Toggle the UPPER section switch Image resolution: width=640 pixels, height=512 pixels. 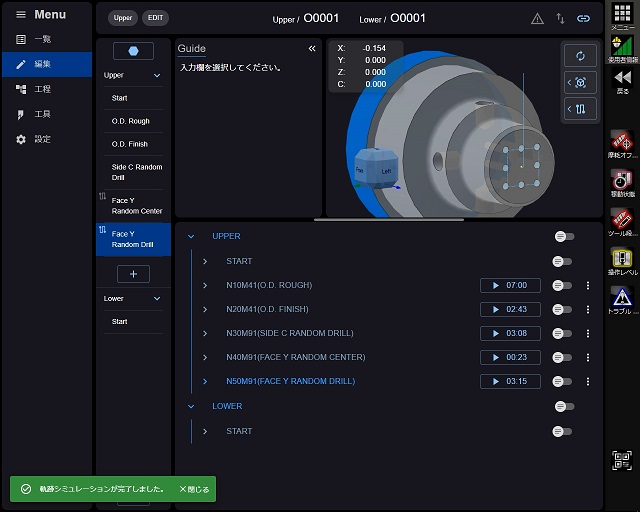564,236
